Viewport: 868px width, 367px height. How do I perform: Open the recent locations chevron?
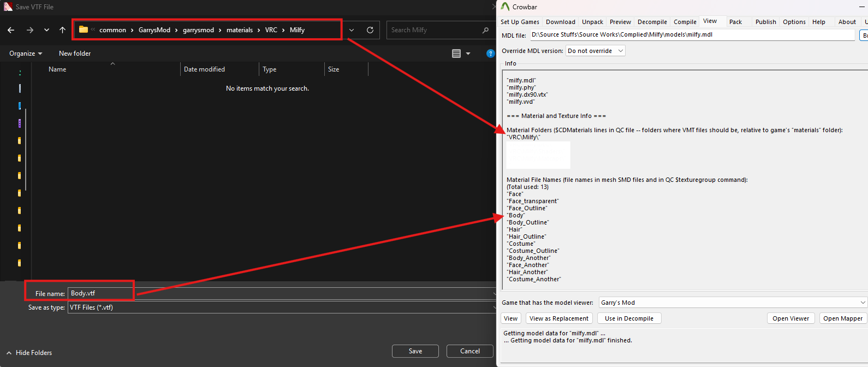point(46,30)
